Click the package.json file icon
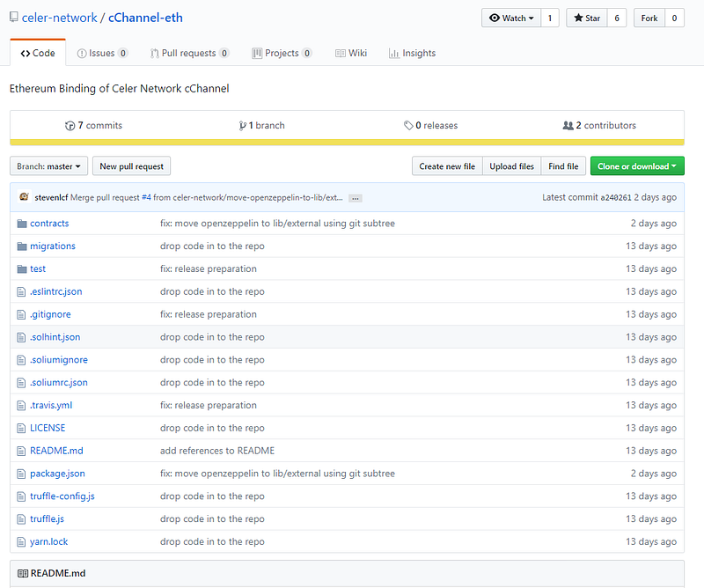The height and width of the screenshot is (588, 704). pos(21,474)
